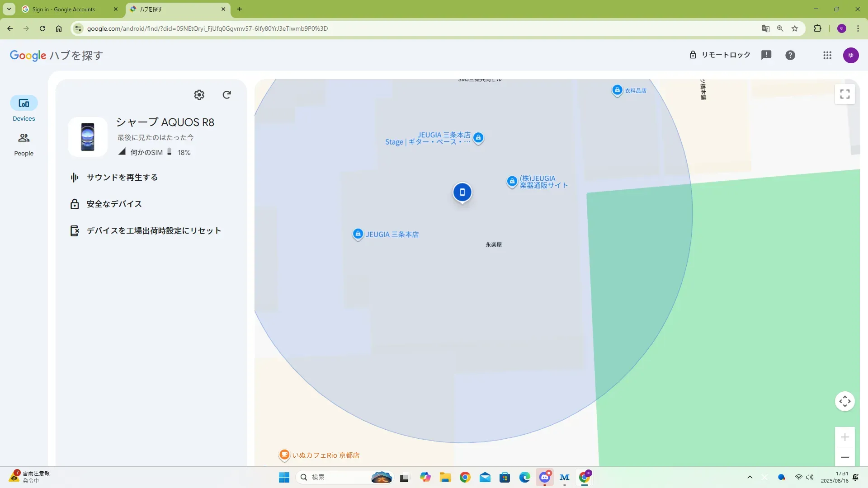Zoom in on the map
Viewport: 868px width, 488px height.
(x=844, y=437)
